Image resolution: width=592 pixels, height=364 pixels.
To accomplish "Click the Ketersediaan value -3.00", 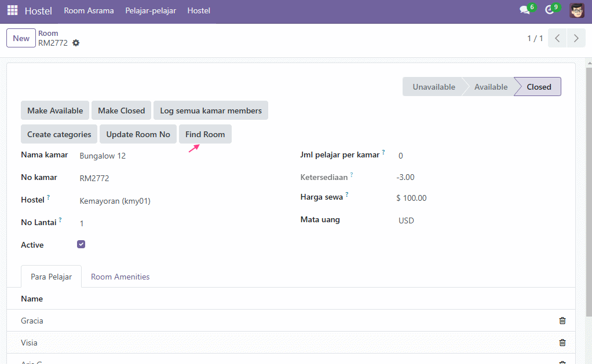I will pyautogui.click(x=405, y=177).
